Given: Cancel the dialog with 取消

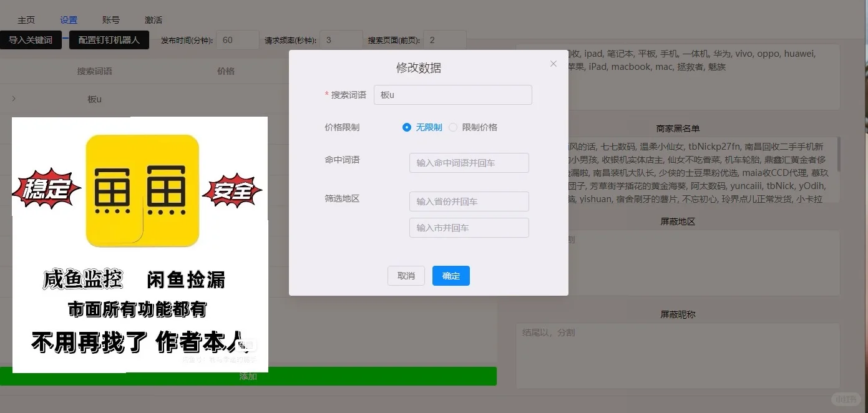Looking at the screenshot, I should click(x=406, y=276).
